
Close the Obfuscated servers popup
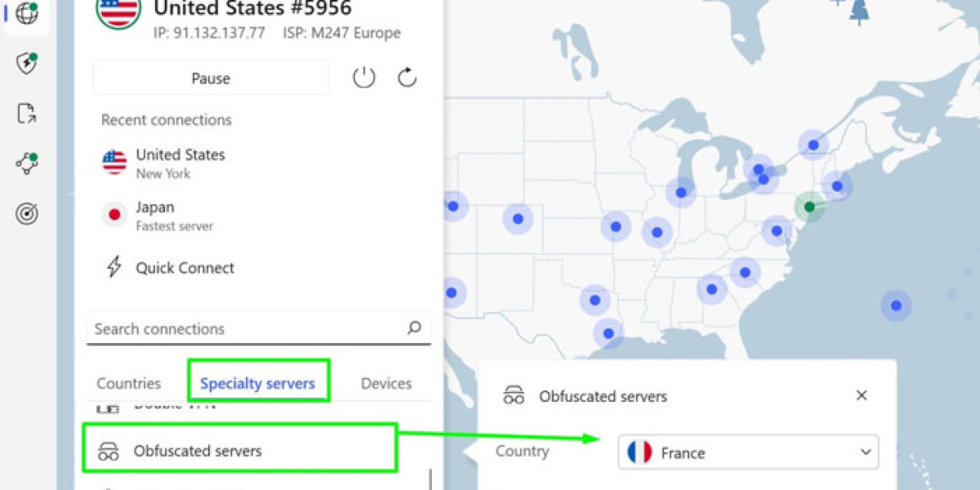[x=861, y=396]
